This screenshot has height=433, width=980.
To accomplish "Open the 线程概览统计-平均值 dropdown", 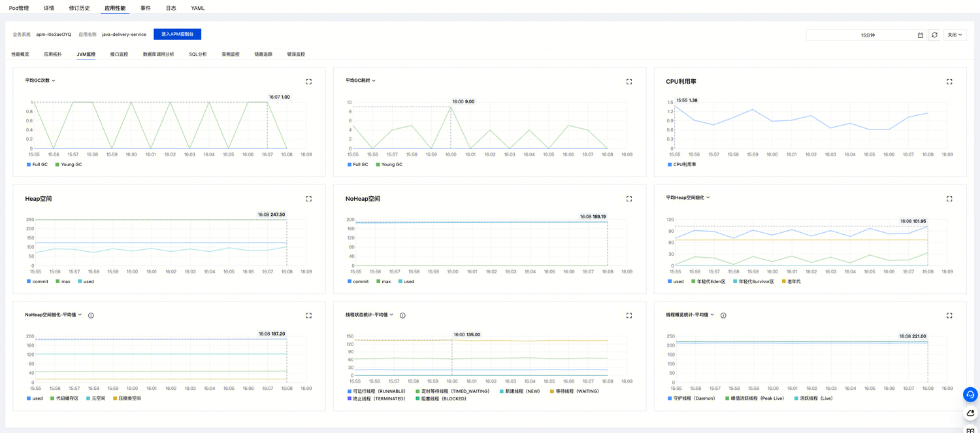I will (x=690, y=315).
